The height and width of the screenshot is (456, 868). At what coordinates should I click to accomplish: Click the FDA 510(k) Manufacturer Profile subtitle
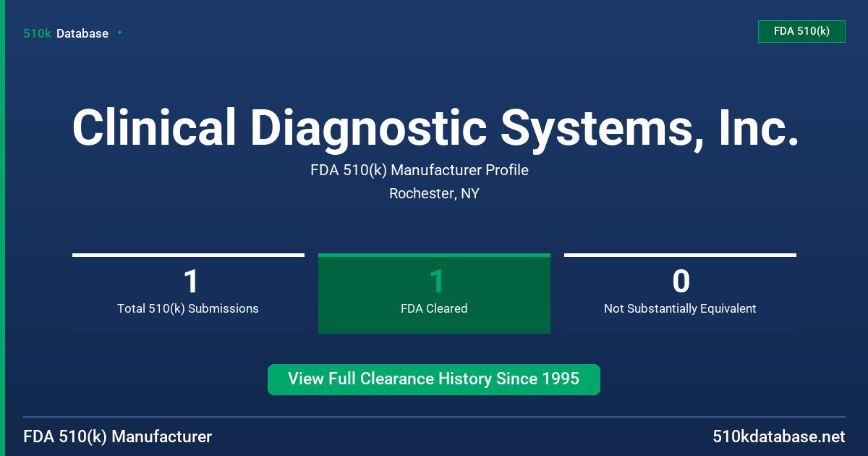coord(420,170)
